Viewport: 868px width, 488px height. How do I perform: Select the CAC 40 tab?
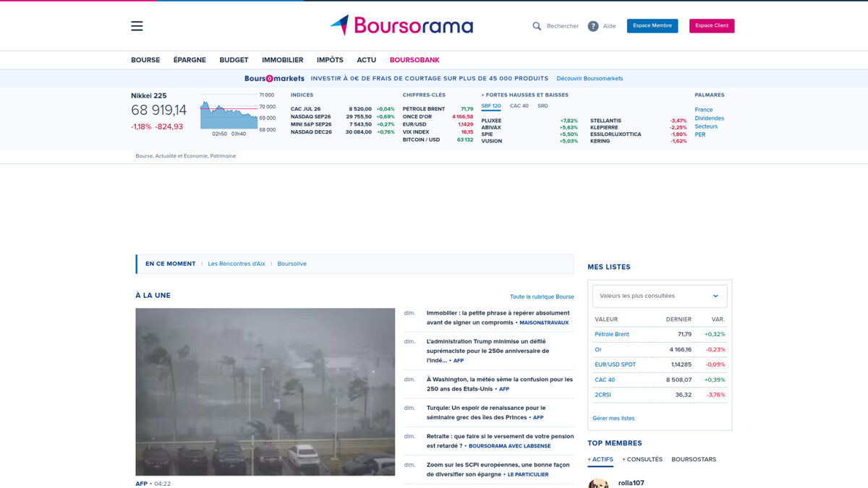tap(519, 106)
